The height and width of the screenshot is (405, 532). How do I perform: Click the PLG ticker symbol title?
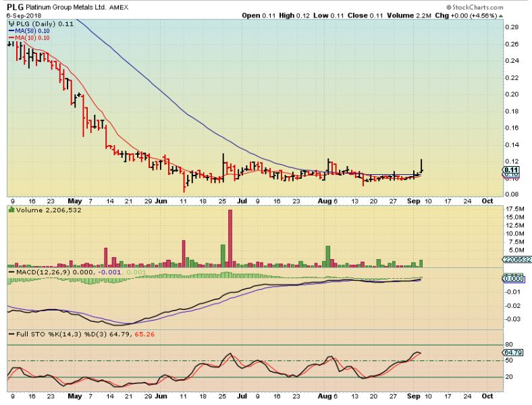pyautogui.click(x=15, y=7)
